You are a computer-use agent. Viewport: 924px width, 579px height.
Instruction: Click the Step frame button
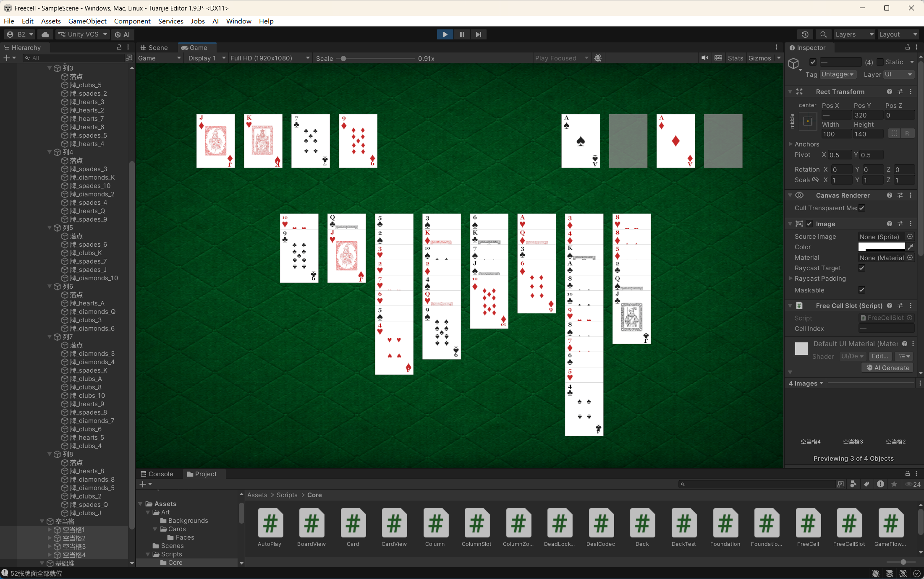click(x=478, y=34)
